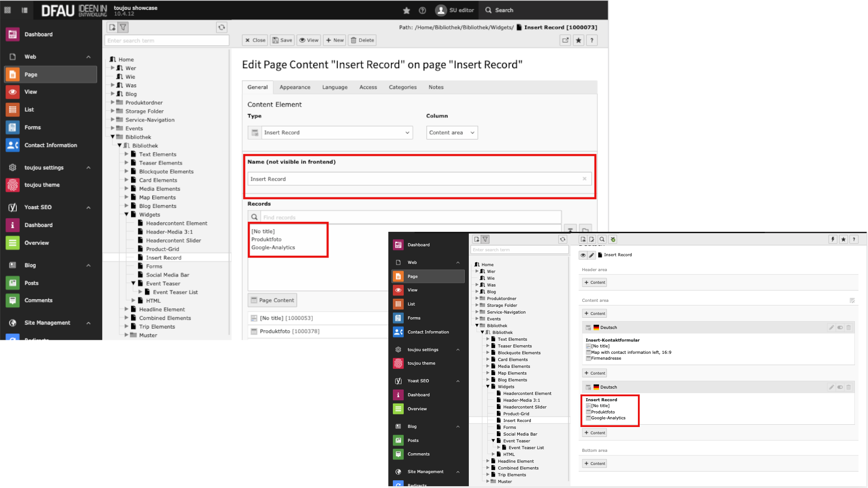The width and height of the screenshot is (868, 488).
Task: Refresh the page tree with the reload icon
Action: click(222, 27)
